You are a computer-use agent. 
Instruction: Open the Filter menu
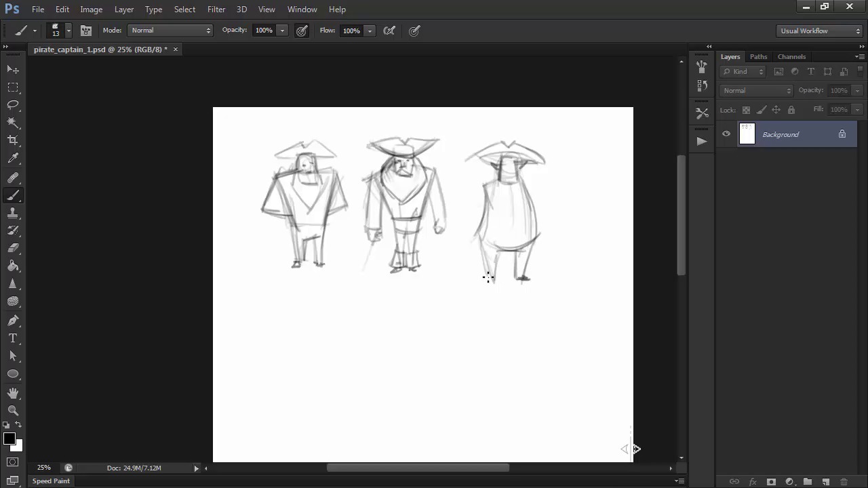click(216, 9)
